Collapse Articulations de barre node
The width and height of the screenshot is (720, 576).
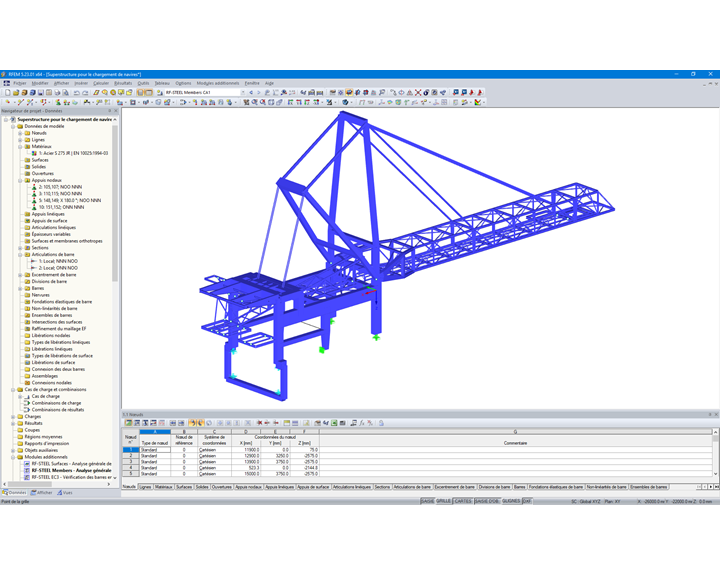point(20,254)
